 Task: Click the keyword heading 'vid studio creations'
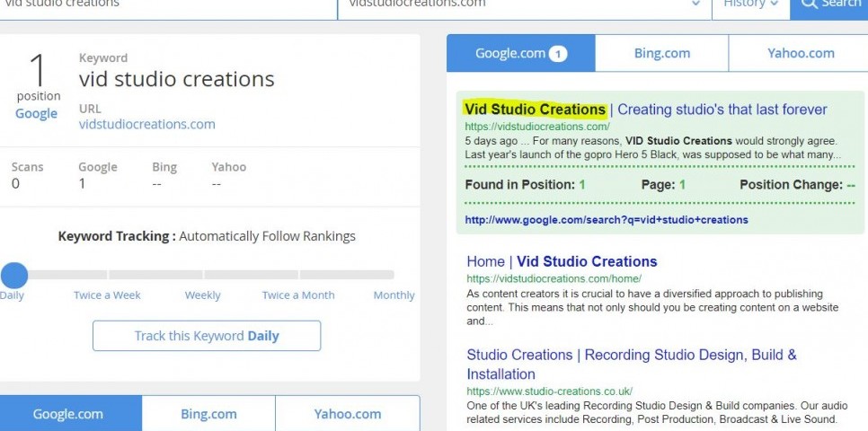[177, 79]
